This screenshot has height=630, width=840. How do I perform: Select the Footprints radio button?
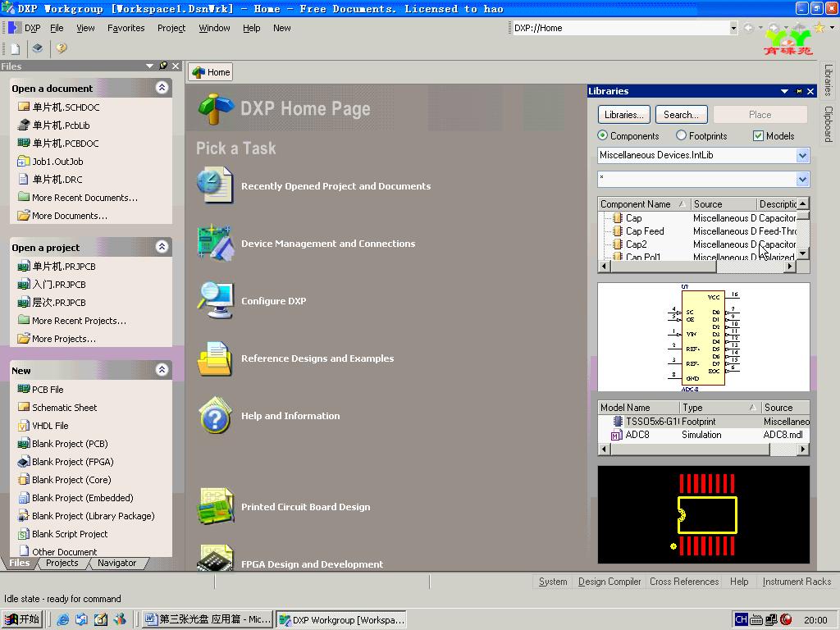pos(681,135)
